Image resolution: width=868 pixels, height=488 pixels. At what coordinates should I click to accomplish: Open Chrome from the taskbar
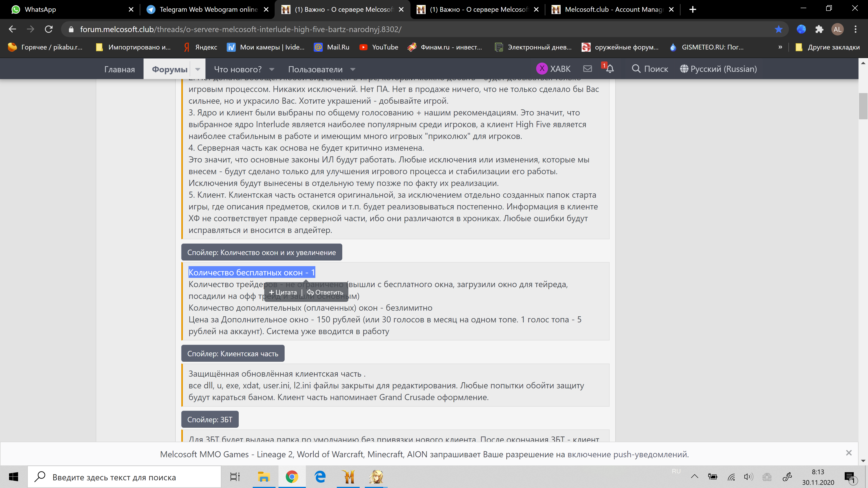point(292,477)
